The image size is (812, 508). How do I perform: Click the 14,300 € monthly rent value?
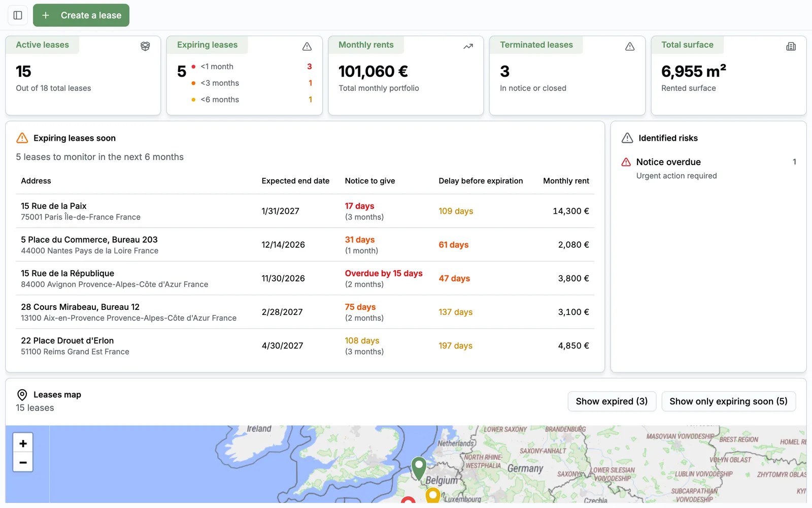tap(571, 211)
